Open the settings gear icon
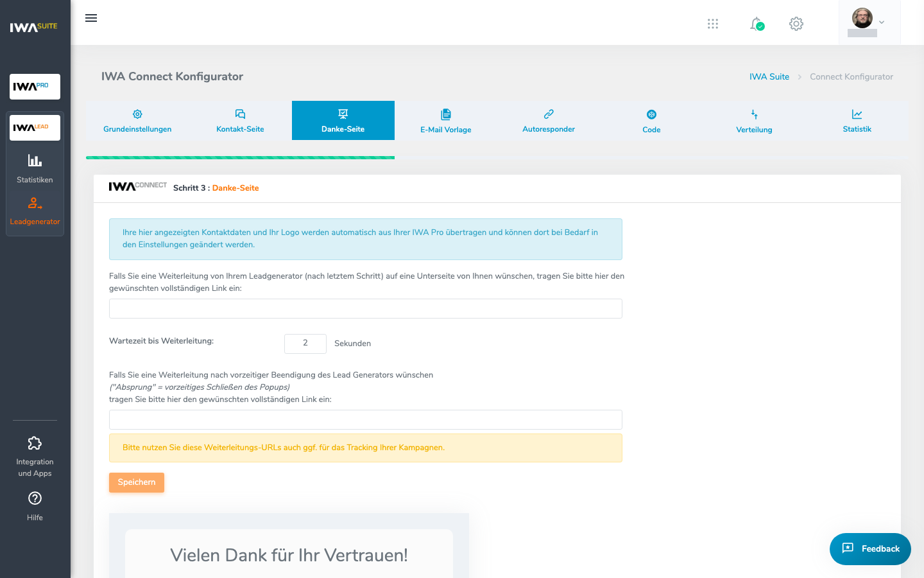The image size is (924, 578). (796, 24)
